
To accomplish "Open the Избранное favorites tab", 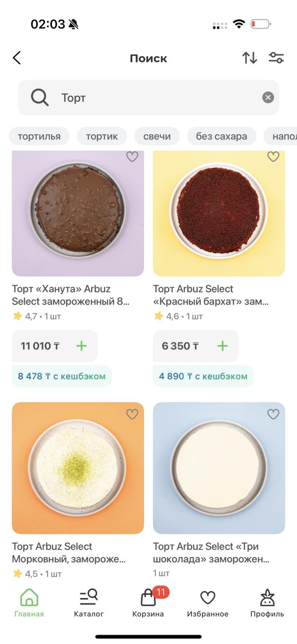I will tap(207, 603).
